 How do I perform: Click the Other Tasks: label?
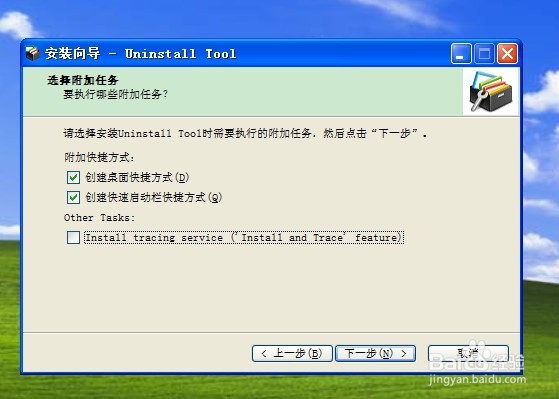pos(99,218)
